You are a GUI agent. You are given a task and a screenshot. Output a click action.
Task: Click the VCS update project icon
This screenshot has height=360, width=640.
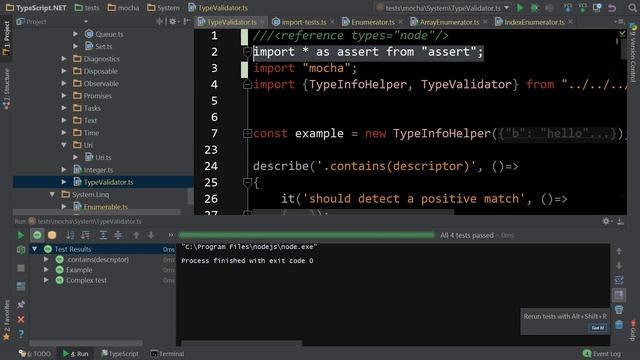click(568, 8)
